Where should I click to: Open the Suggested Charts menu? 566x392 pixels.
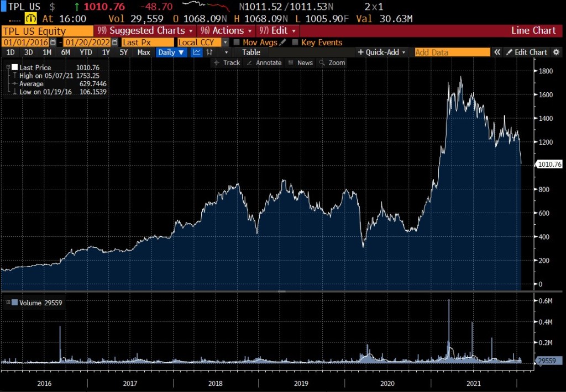click(145, 31)
